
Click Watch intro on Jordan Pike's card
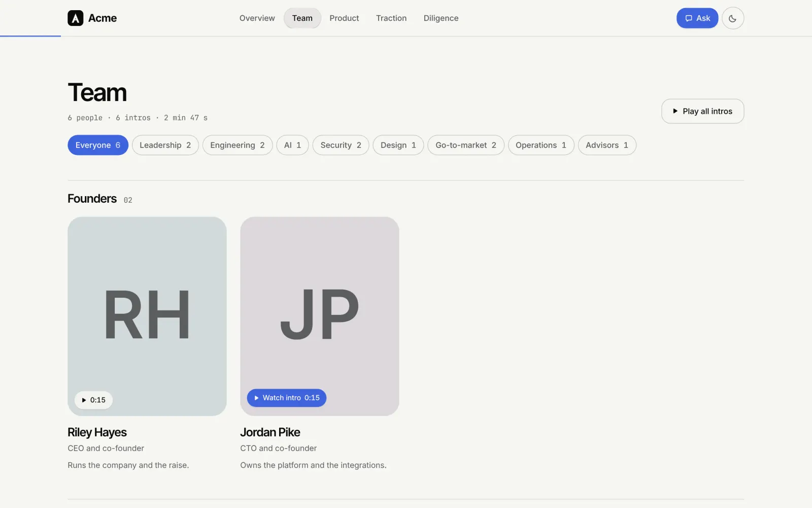click(x=287, y=398)
